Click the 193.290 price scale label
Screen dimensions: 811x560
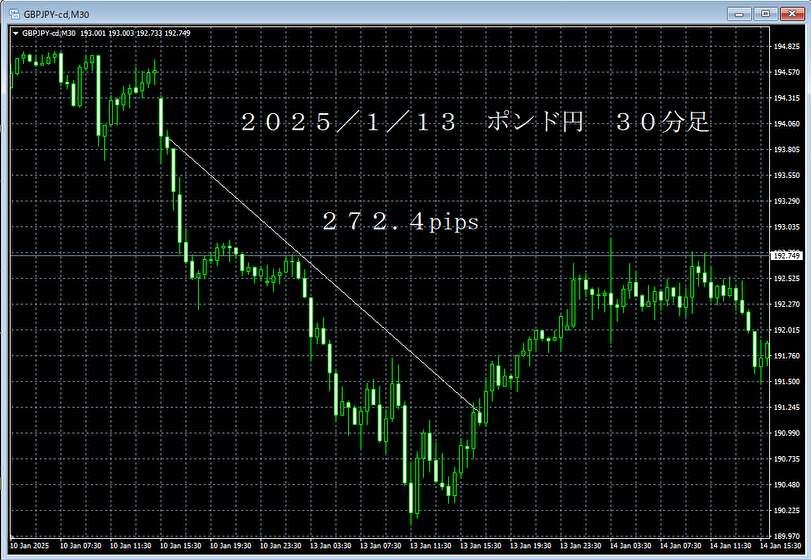[786, 201]
